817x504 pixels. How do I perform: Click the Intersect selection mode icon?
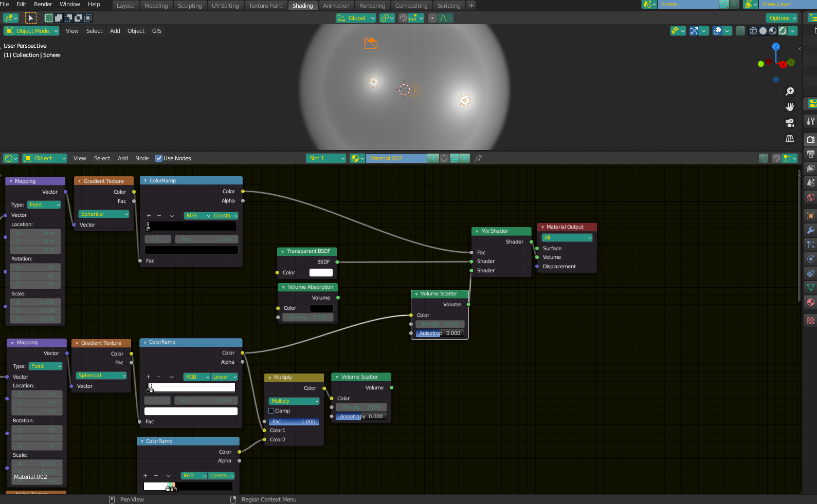(88, 18)
